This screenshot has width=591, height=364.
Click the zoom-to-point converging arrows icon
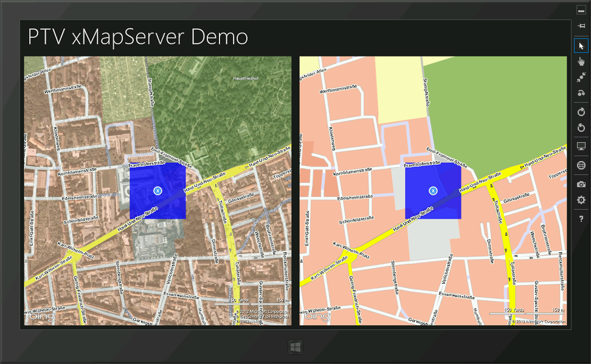point(581,77)
